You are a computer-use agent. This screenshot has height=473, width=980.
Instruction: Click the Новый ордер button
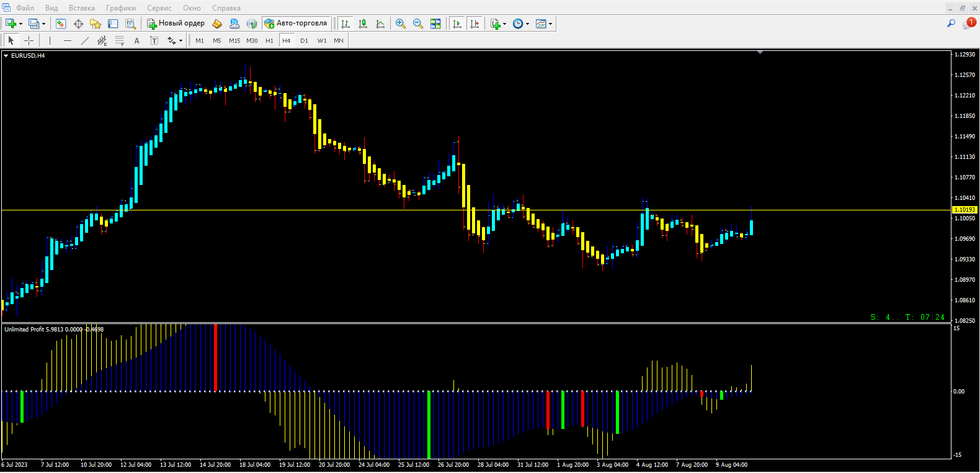176,24
